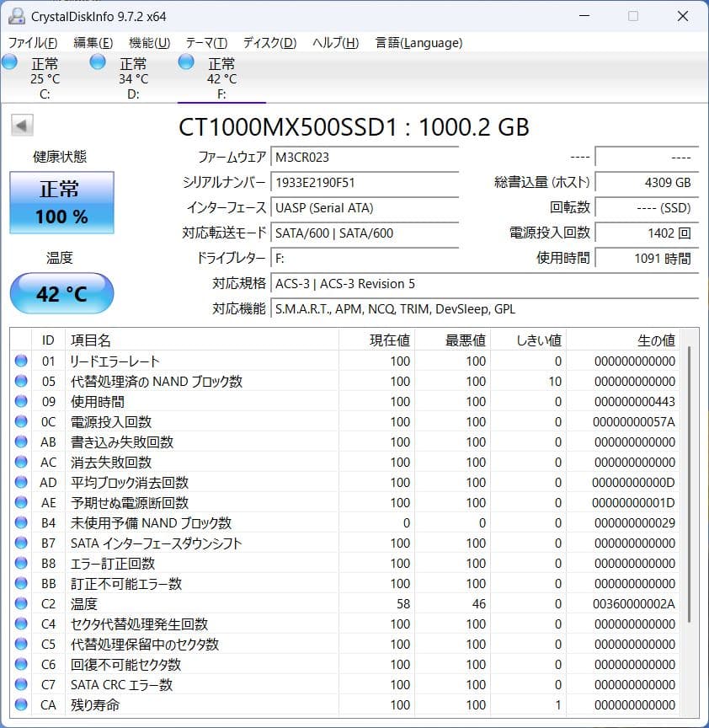Open the 言語(Language) menu
This screenshot has width=709, height=728.
418,43
